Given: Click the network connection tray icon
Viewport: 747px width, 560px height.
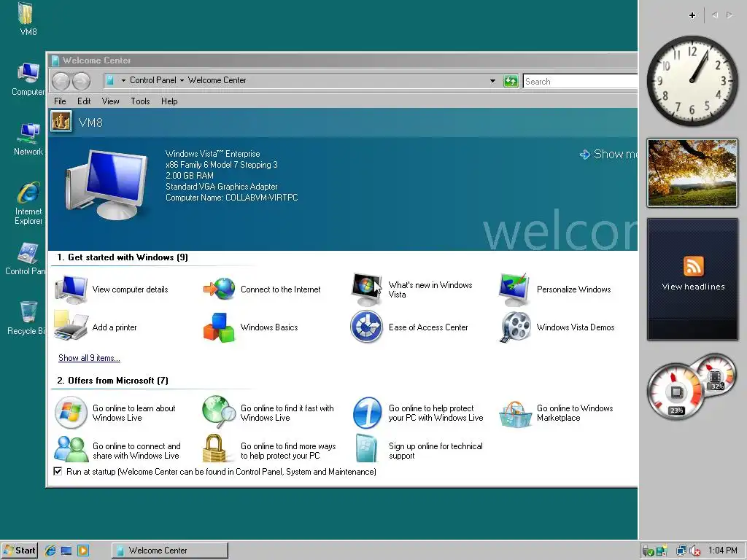Looking at the screenshot, I should [x=681, y=551].
